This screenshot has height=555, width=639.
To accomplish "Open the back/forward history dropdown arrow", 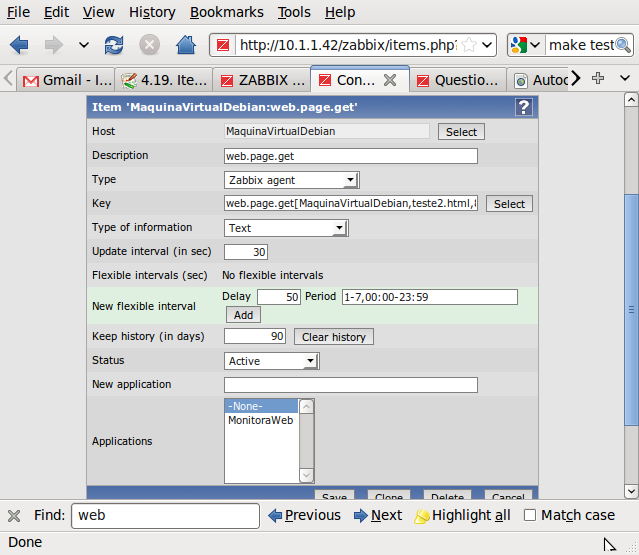I will (84, 45).
